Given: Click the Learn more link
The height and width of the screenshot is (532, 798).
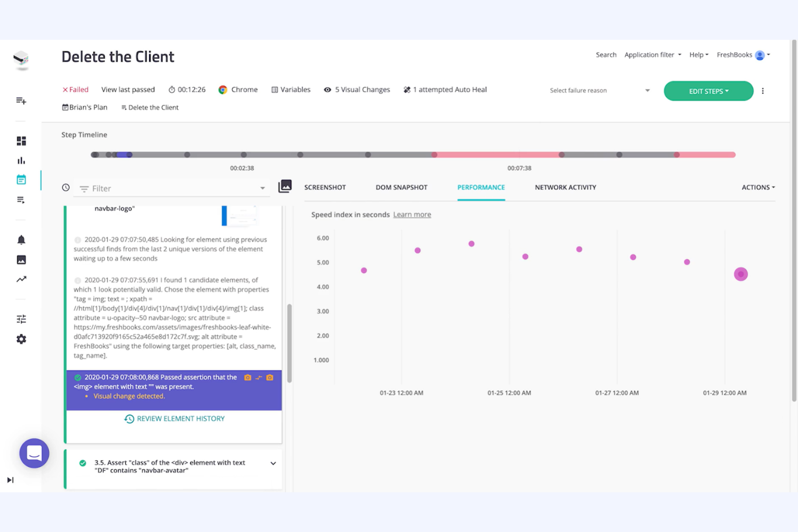Looking at the screenshot, I should pyautogui.click(x=411, y=214).
